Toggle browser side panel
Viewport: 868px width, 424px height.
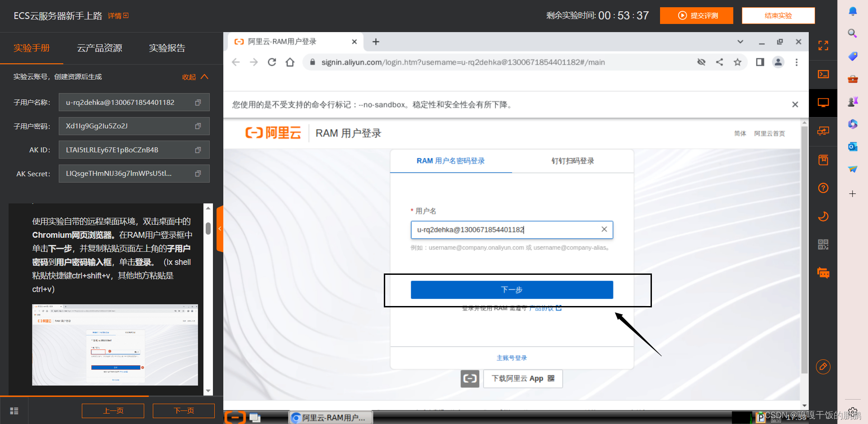760,62
